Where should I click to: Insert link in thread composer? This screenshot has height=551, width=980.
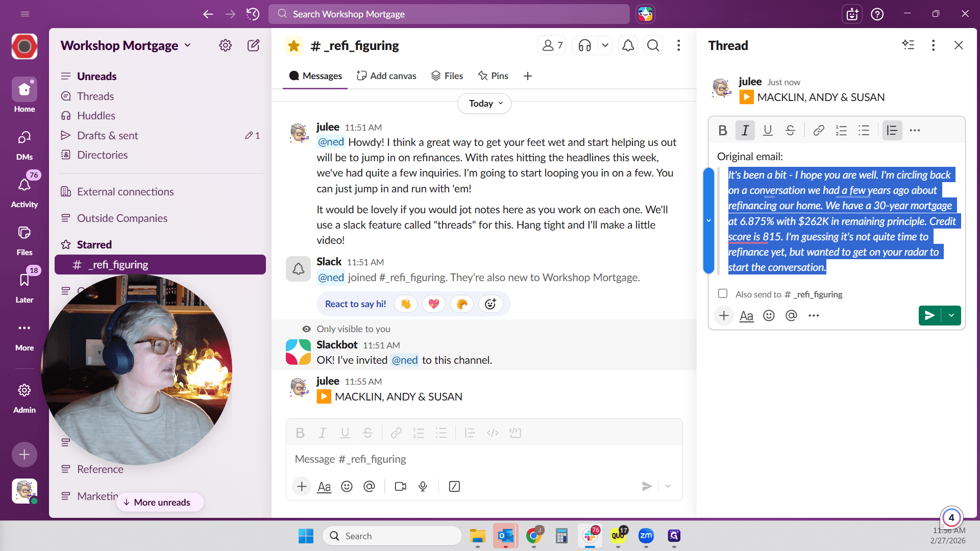click(x=819, y=131)
